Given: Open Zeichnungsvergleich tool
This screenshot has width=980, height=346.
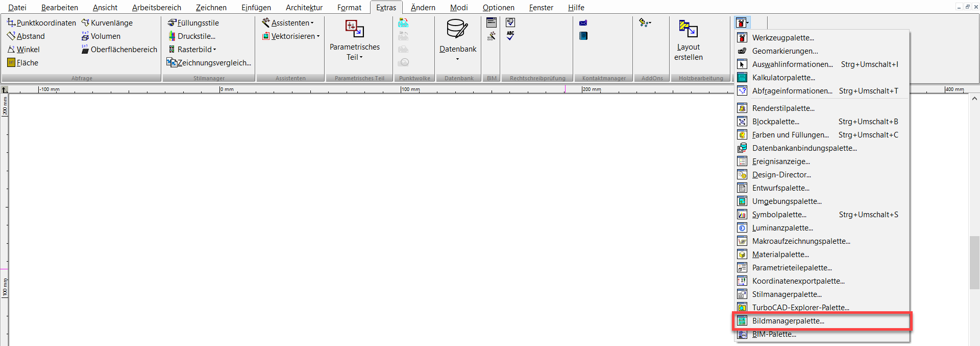Looking at the screenshot, I should [209, 63].
